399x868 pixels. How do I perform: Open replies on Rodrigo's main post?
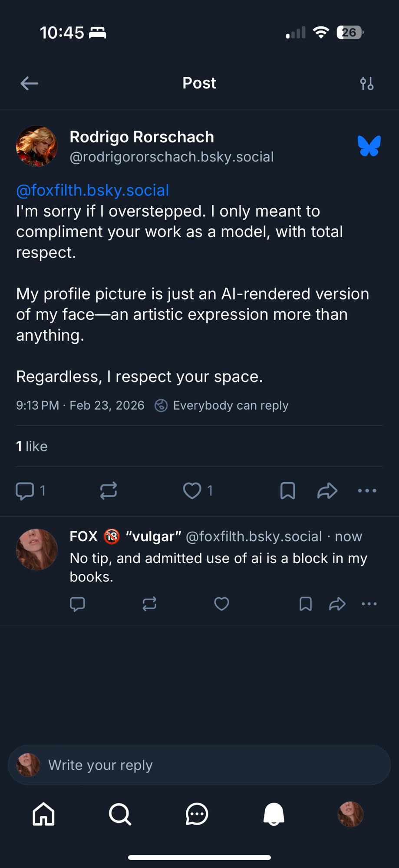25,491
